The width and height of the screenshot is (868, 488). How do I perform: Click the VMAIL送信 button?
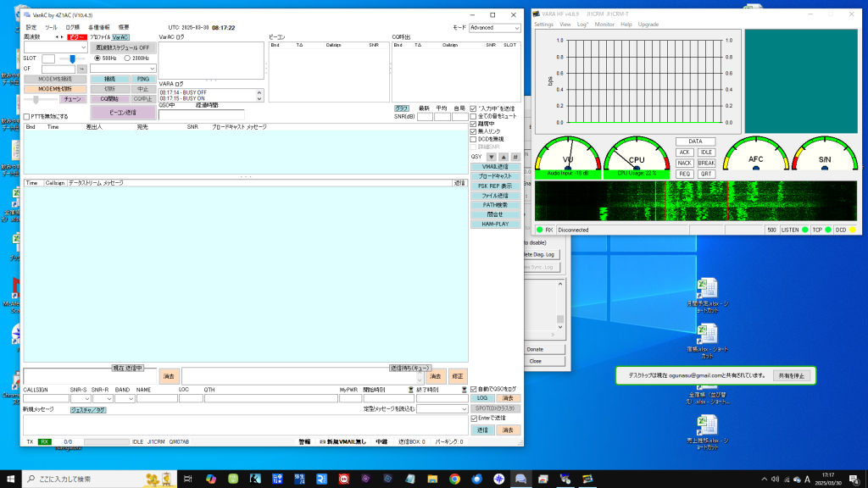click(495, 167)
